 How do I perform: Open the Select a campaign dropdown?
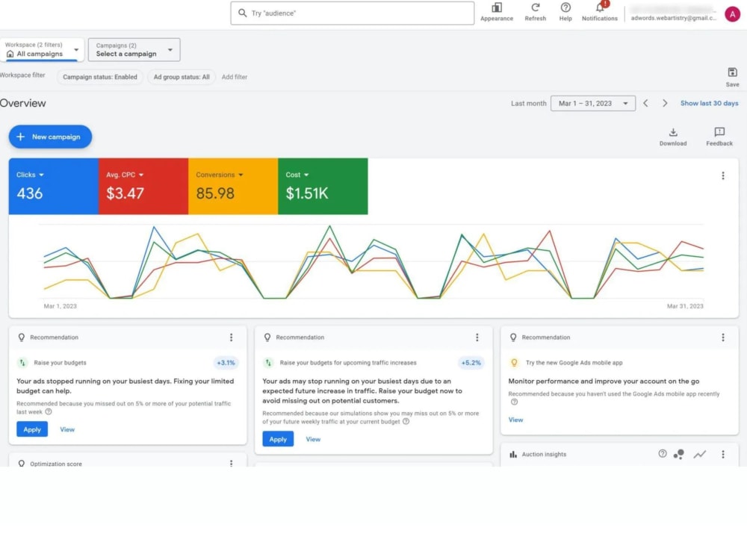coord(134,49)
